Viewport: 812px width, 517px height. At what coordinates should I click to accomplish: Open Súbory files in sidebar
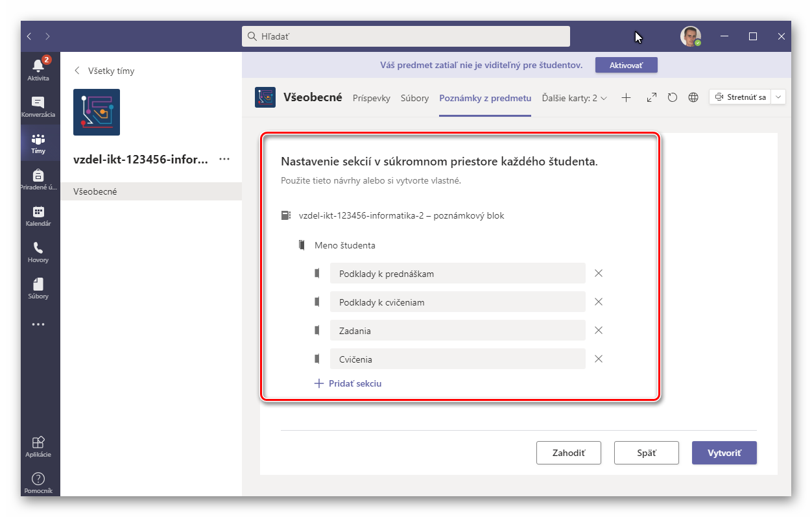pos(38,288)
